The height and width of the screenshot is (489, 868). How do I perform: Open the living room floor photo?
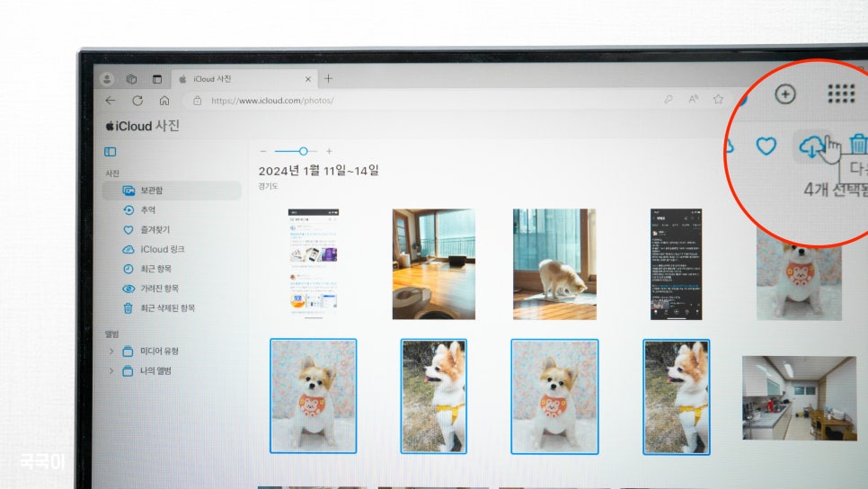(434, 264)
